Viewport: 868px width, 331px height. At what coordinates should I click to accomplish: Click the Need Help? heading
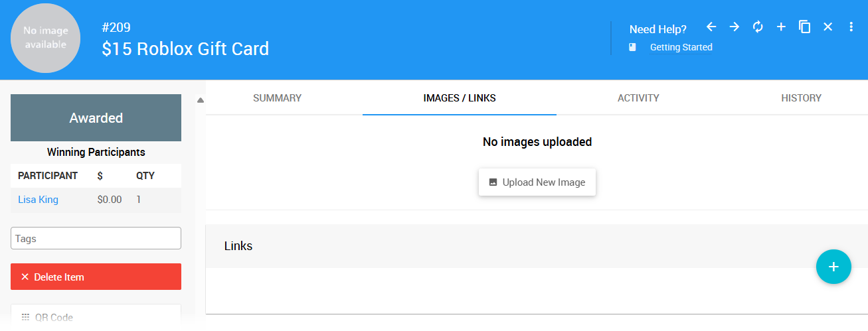[x=657, y=29]
